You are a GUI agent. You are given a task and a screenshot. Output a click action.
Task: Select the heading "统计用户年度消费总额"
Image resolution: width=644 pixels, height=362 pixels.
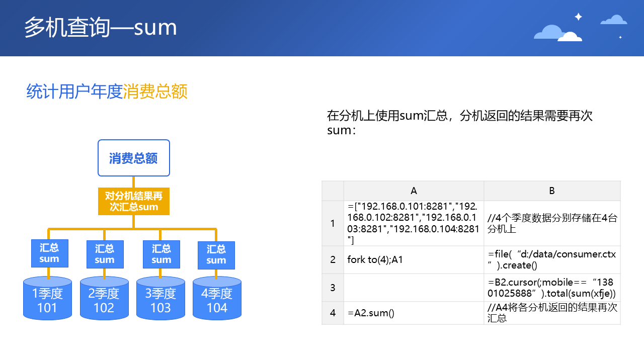(107, 92)
